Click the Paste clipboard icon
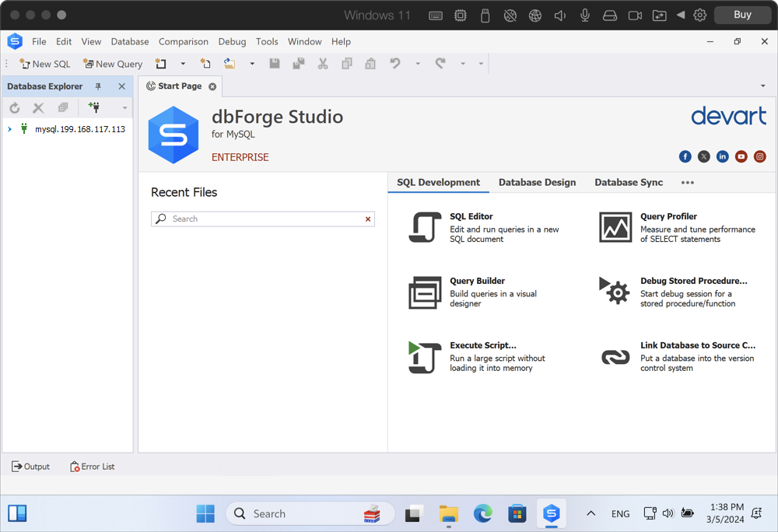 (370, 64)
